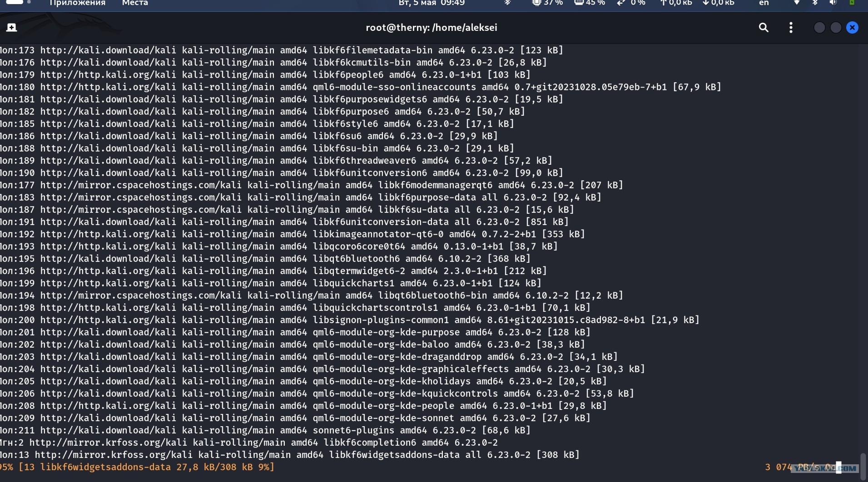Click the libkf6modemmanagerqt6 line
Image resolution: width=868 pixels, height=482 pixels.
point(312,185)
